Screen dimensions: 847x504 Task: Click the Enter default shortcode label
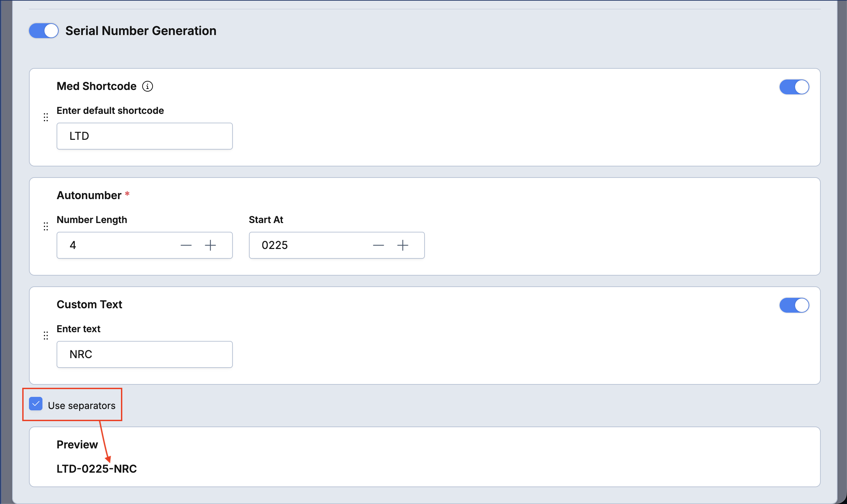[111, 111]
